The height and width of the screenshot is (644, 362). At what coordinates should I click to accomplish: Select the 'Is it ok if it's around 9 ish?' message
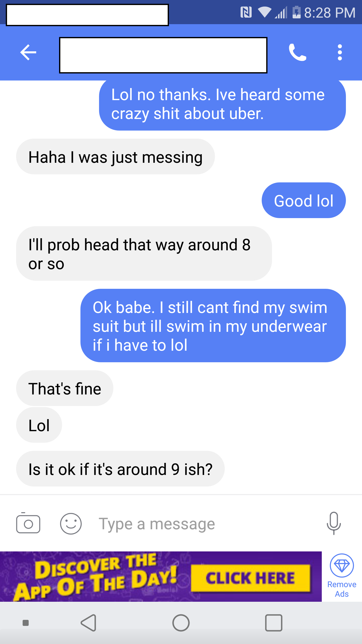(x=120, y=469)
